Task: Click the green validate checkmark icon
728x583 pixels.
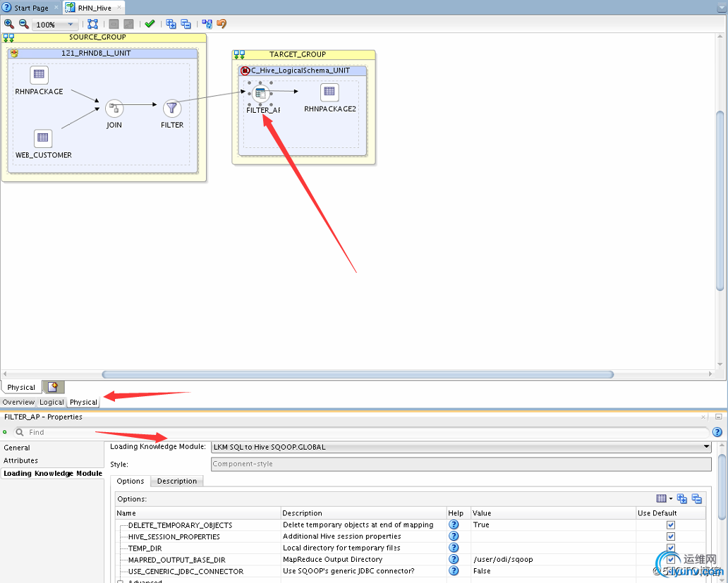Action: pos(150,24)
